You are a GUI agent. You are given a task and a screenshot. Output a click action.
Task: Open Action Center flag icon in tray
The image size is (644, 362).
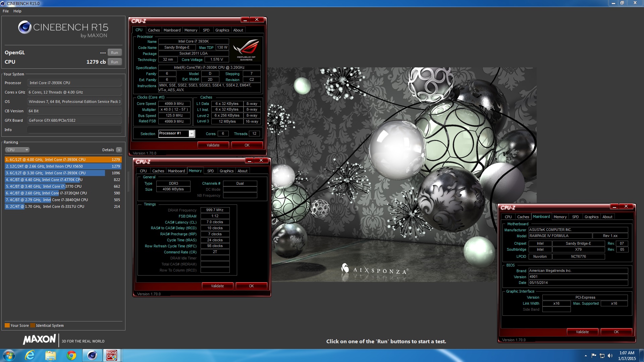click(594, 356)
